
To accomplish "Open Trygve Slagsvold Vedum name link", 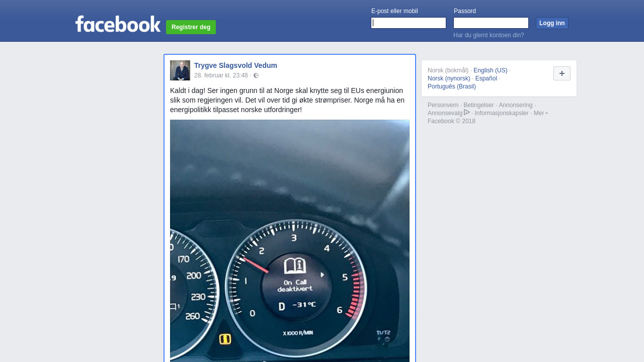I will (235, 65).
